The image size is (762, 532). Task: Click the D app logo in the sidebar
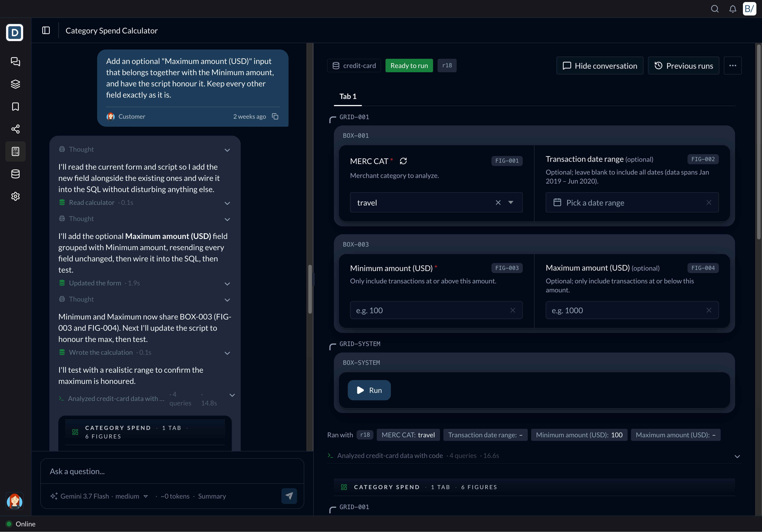tap(15, 32)
